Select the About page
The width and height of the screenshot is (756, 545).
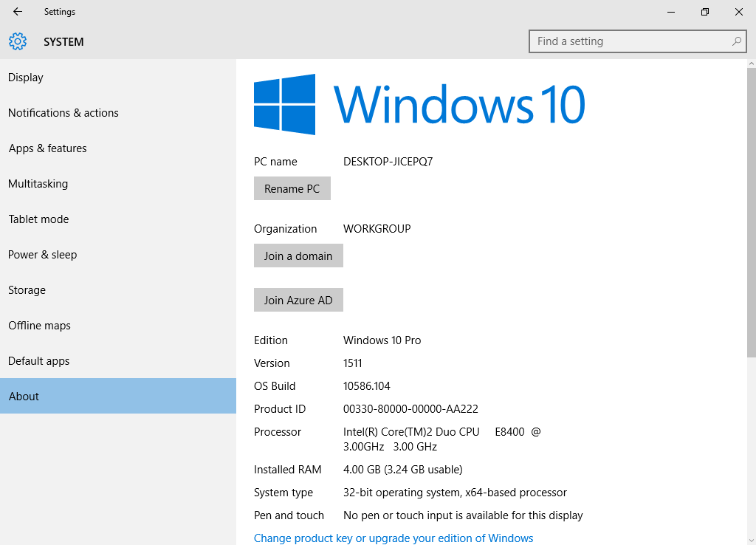click(x=118, y=396)
